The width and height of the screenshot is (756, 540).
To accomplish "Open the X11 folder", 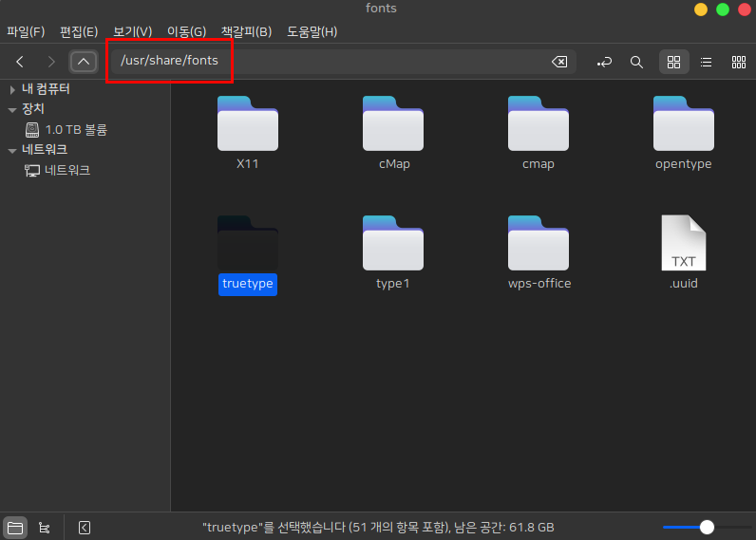I will 247,133.
